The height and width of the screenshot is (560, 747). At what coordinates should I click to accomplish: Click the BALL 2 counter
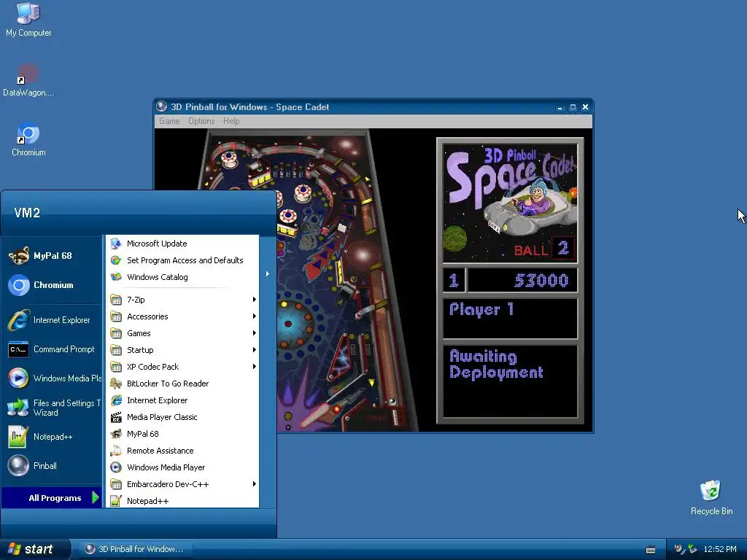pyautogui.click(x=544, y=249)
